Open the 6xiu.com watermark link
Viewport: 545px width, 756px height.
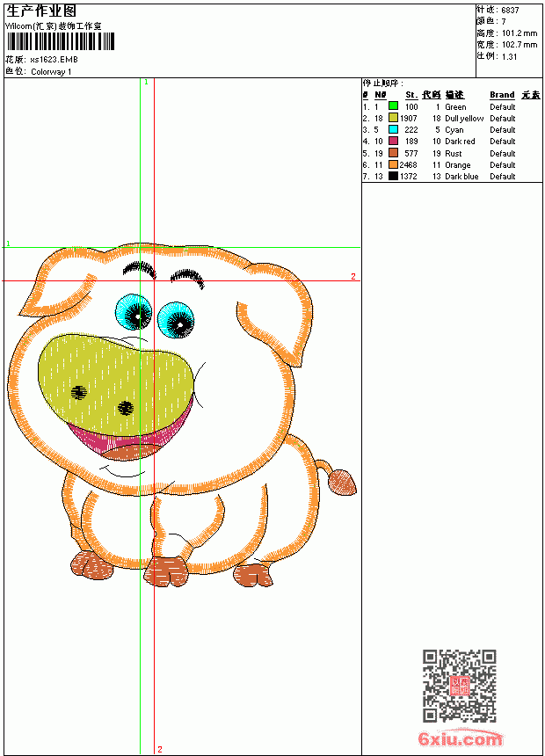coord(460,739)
